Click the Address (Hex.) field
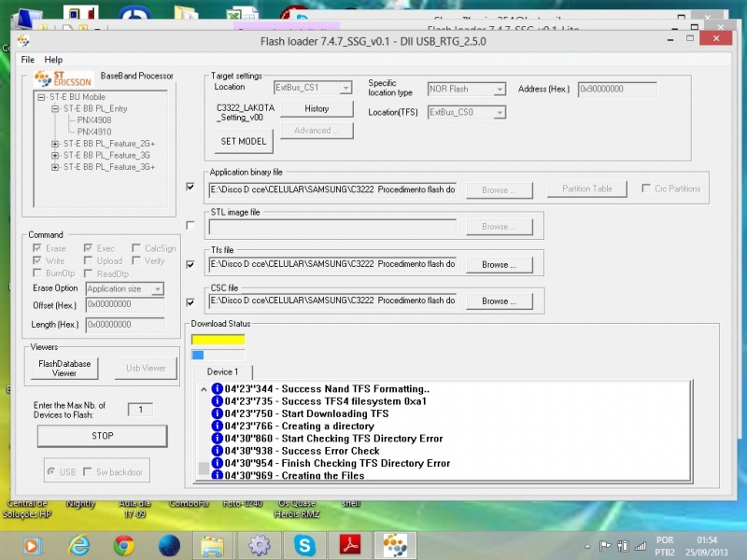The height and width of the screenshot is (560, 747). click(617, 89)
